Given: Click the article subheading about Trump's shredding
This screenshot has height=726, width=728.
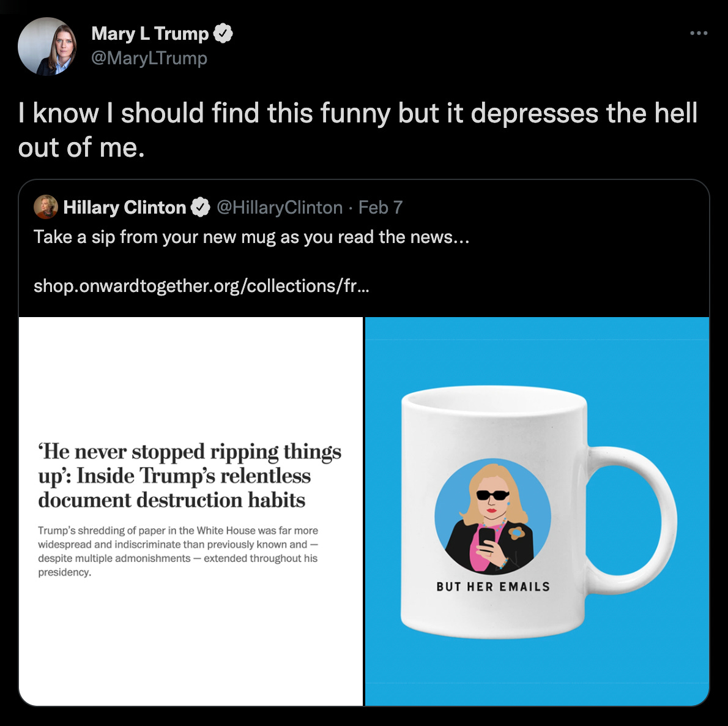Looking at the screenshot, I should pos(178,551).
